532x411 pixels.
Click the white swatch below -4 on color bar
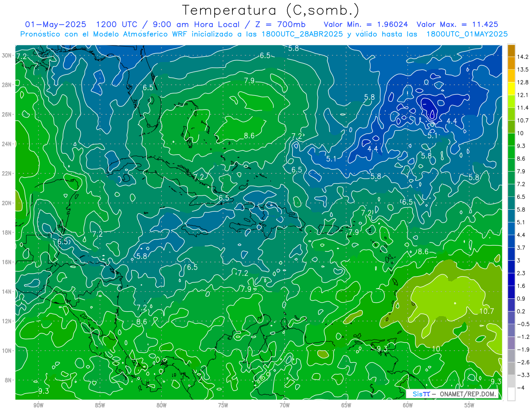(511, 394)
